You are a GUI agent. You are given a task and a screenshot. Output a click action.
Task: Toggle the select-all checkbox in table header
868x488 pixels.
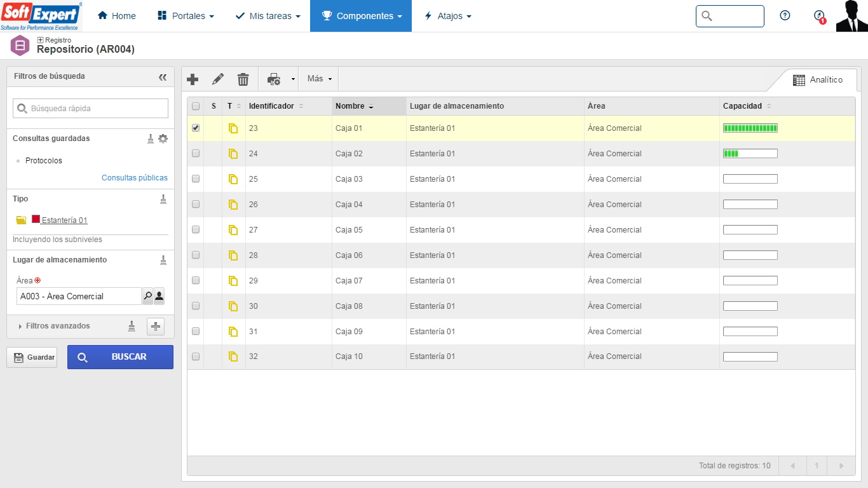click(196, 106)
